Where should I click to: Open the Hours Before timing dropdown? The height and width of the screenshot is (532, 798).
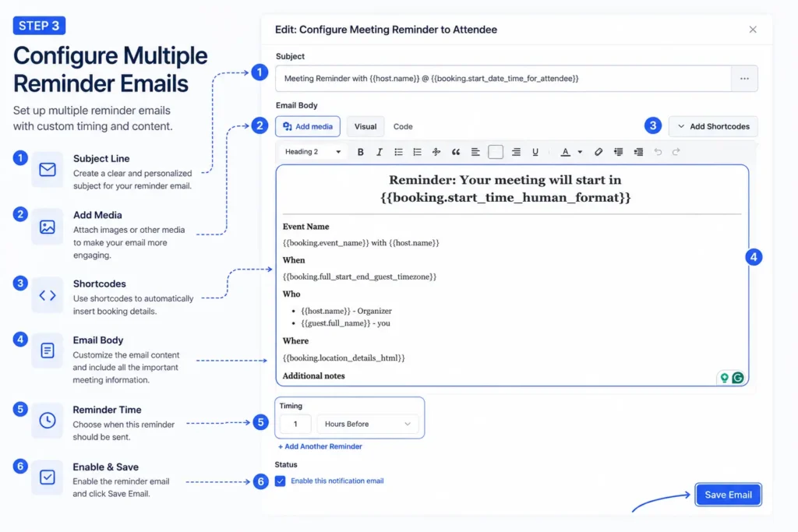368,424
